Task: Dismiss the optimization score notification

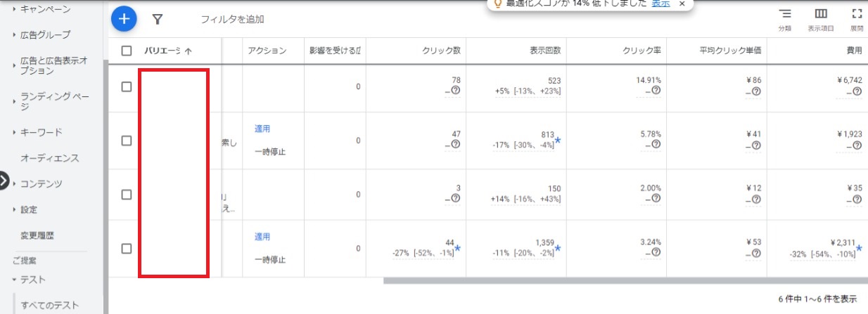Action: 682,4
